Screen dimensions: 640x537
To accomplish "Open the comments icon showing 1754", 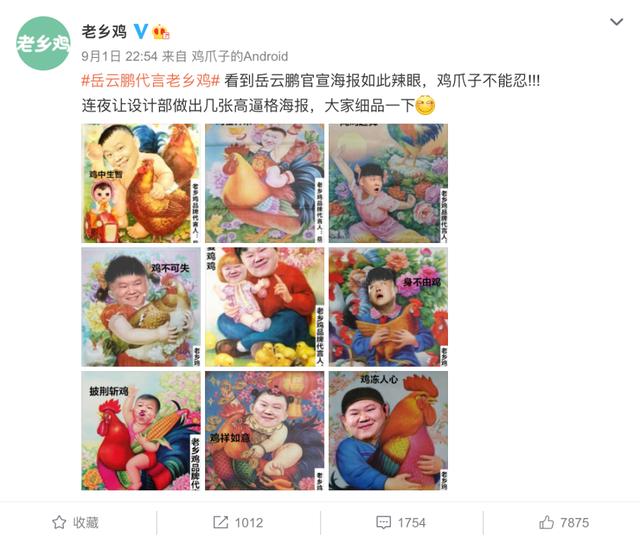I will pos(383,522).
